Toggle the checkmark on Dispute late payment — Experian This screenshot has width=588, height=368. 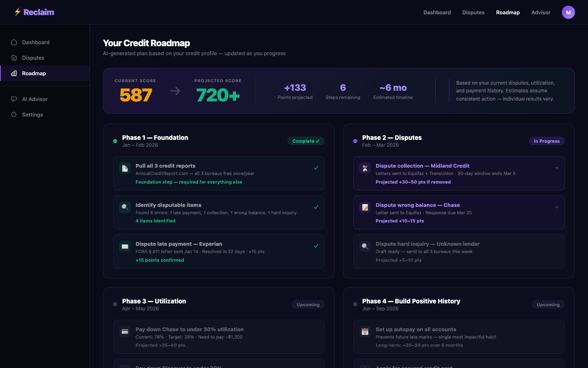(x=316, y=246)
